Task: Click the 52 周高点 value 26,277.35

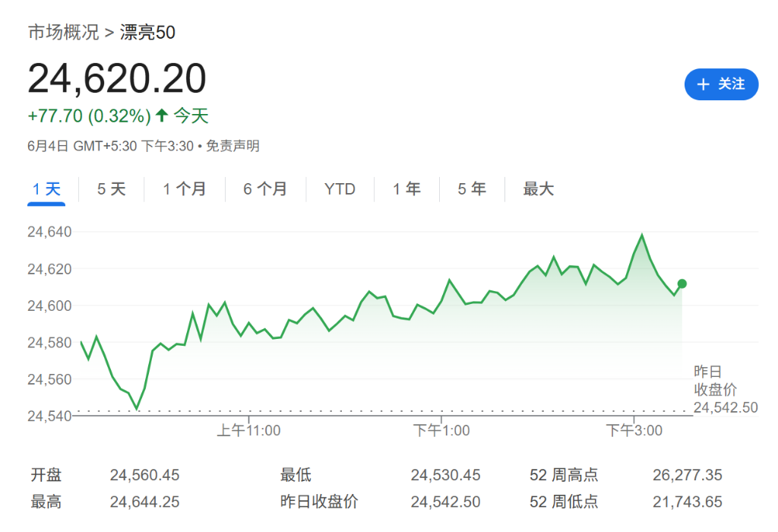Action: coord(687,476)
